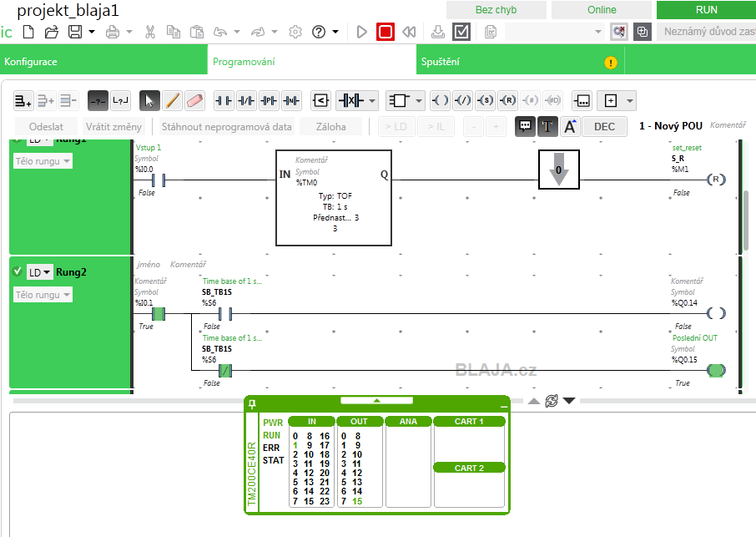Click the download to controller icon
756x537 pixels.
coord(438,32)
